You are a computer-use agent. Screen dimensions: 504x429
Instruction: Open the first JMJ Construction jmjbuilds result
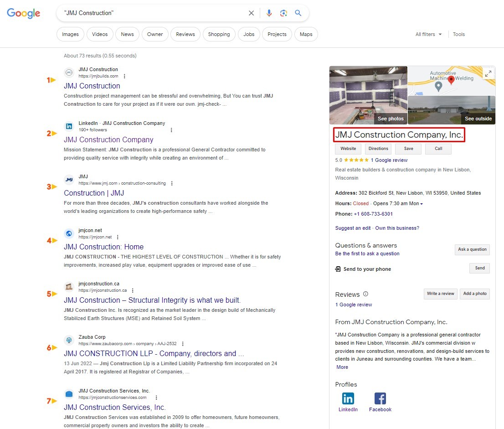[92, 86]
